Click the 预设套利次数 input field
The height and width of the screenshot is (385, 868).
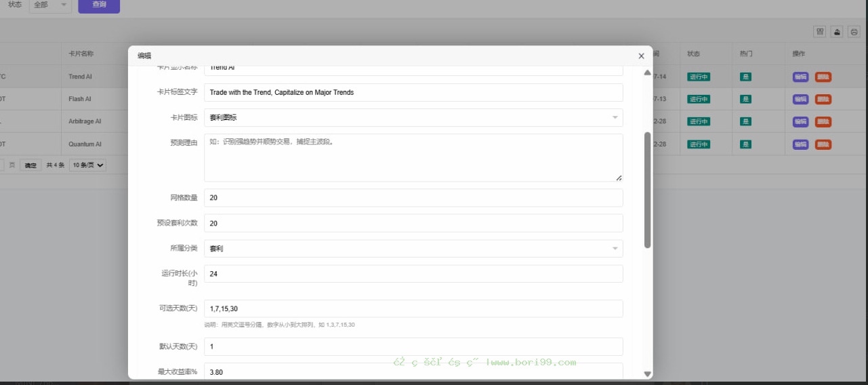[413, 223]
